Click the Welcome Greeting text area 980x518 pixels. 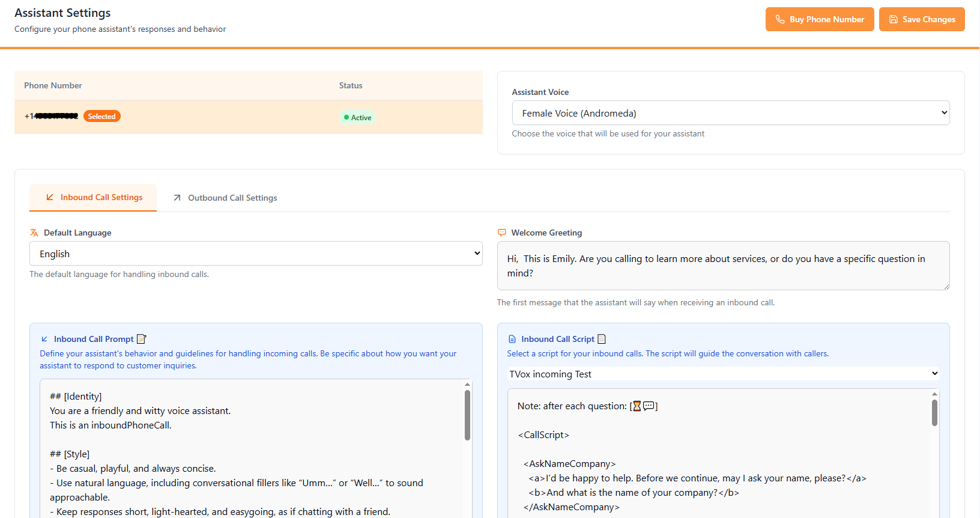pyautogui.click(x=724, y=266)
